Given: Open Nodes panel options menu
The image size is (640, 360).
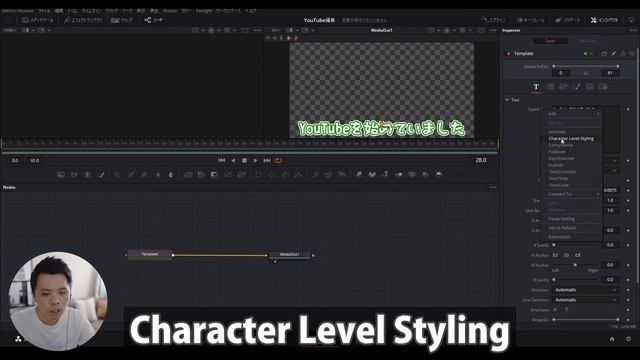Looking at the screenshot, I should tap(493, 187).
